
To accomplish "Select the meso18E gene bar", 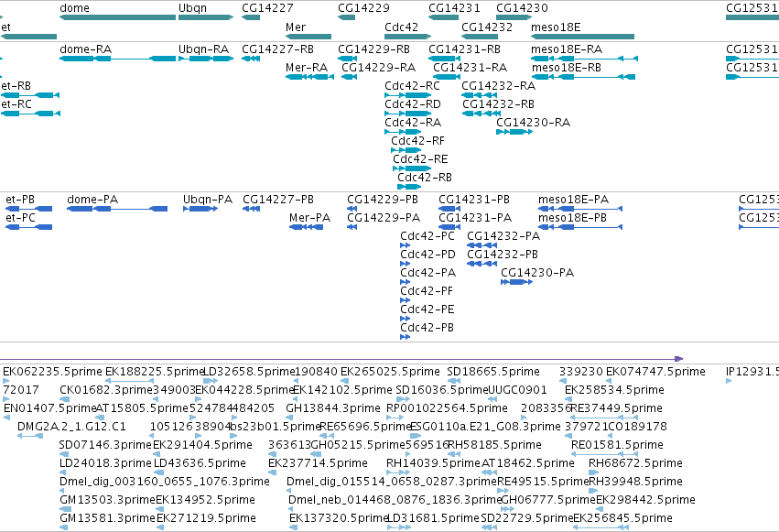I will pyautogui.click(x=582, y=37).
